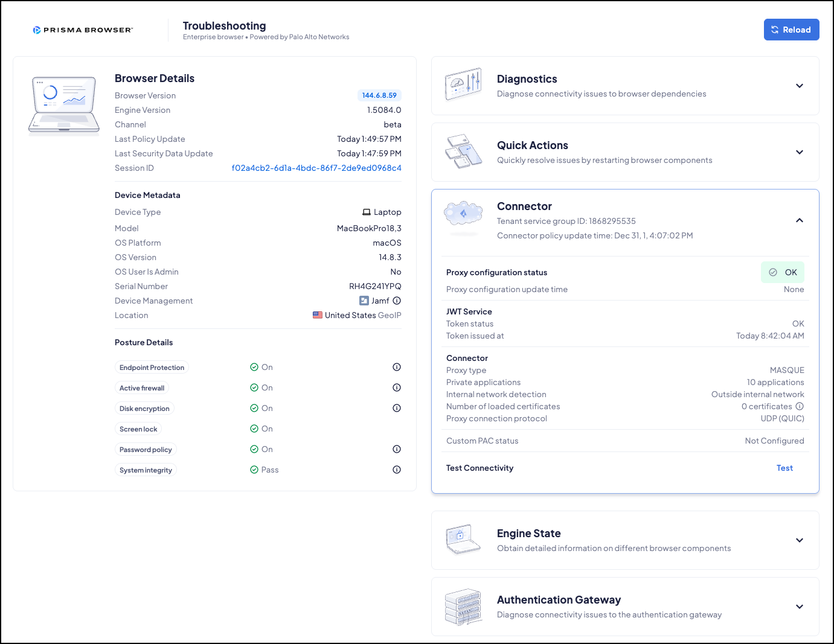Collapse the Connector section

coord(800,220)
